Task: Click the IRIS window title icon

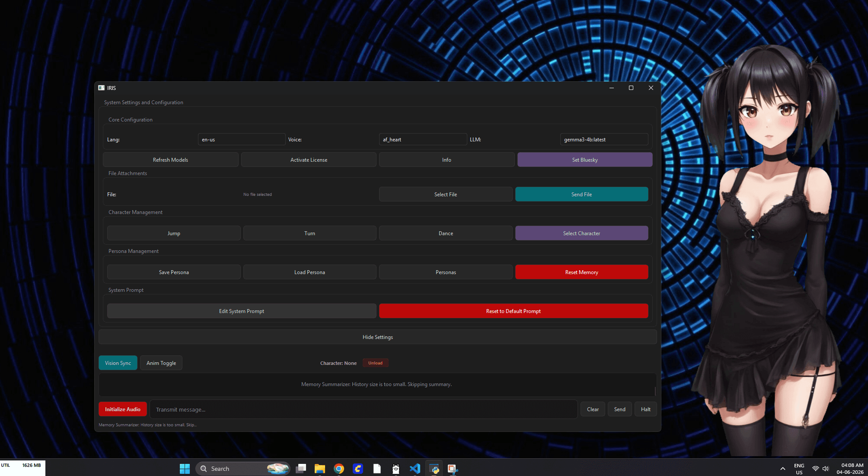Action: click(101, 88)
